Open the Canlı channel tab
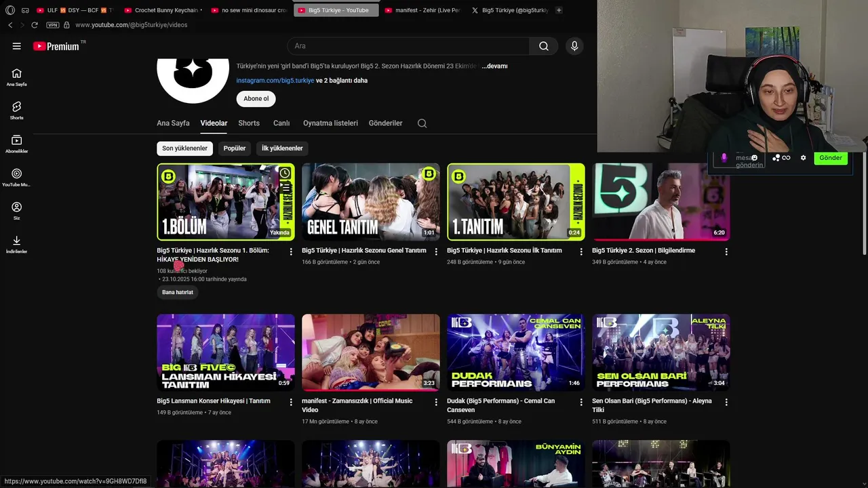Image resolution: width=868 pixels, height=488 pixels. click(x=281, y=123)
